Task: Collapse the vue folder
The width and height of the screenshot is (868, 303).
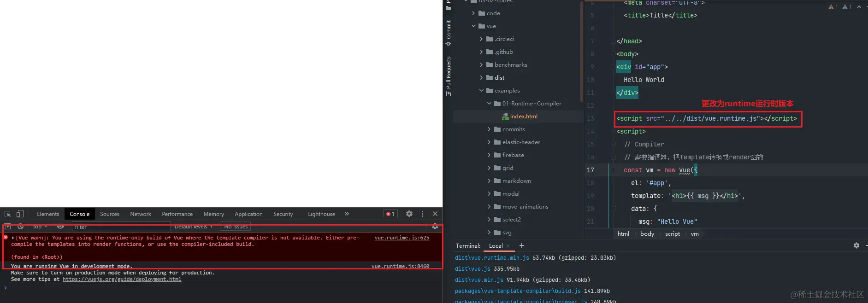Action: pos(473,26)
